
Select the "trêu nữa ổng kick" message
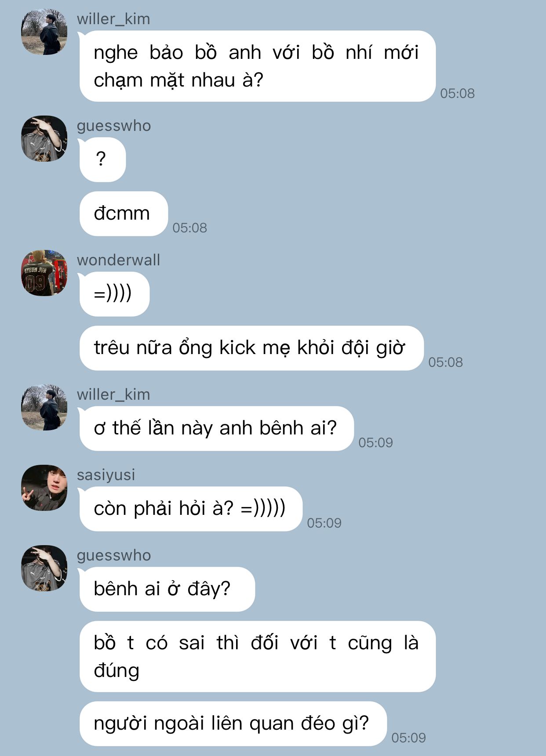pos(251,348)
